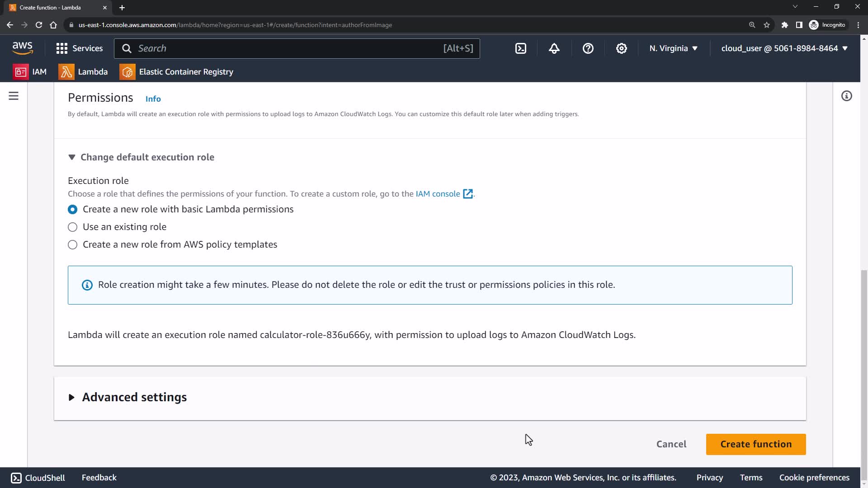This screenshot has height=488, width=868.
Task: Select Use an existing role option
Action: [73, 227]
